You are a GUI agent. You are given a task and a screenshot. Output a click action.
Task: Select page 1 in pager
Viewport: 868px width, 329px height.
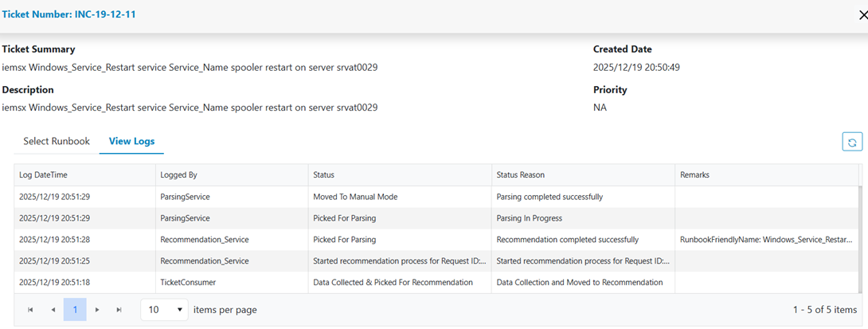click(75, 310)
